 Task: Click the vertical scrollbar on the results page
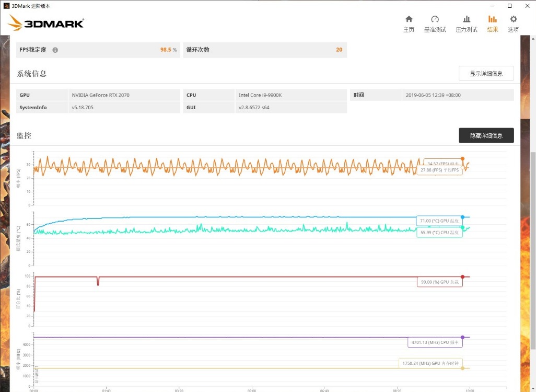532,250
